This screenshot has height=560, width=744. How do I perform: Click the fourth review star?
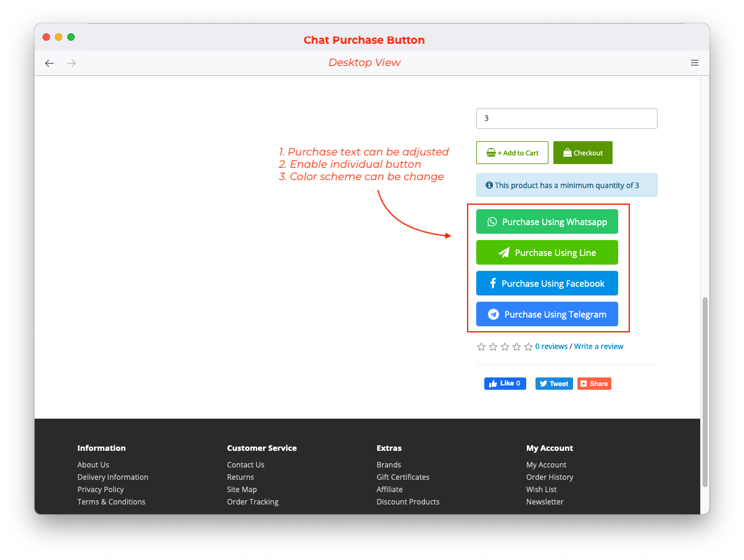pos(516,347)
